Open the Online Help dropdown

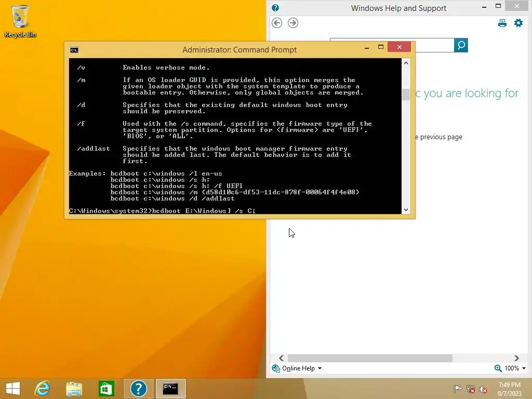click(320, 368)
